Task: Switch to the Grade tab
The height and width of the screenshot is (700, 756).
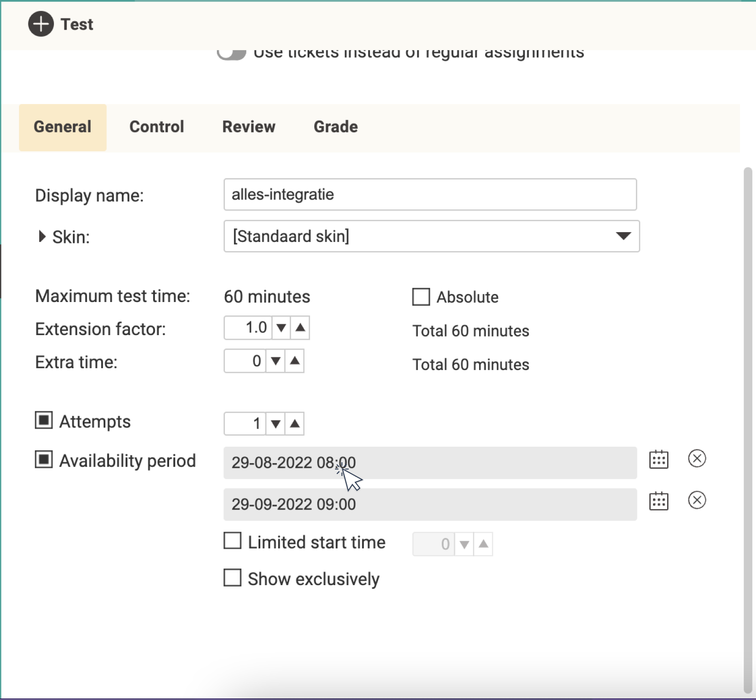Action: [336, 127]
